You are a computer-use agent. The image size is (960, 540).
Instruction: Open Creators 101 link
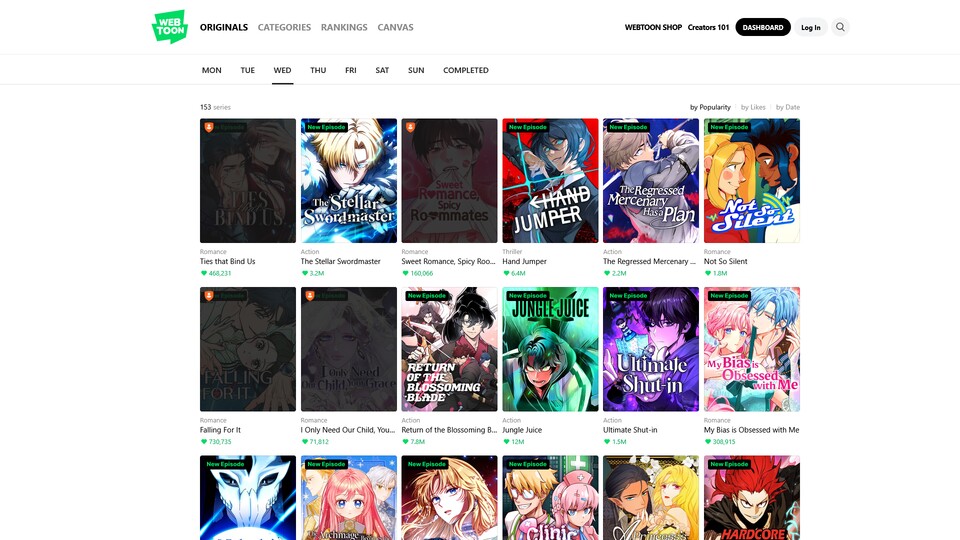(x=708, y=27)
